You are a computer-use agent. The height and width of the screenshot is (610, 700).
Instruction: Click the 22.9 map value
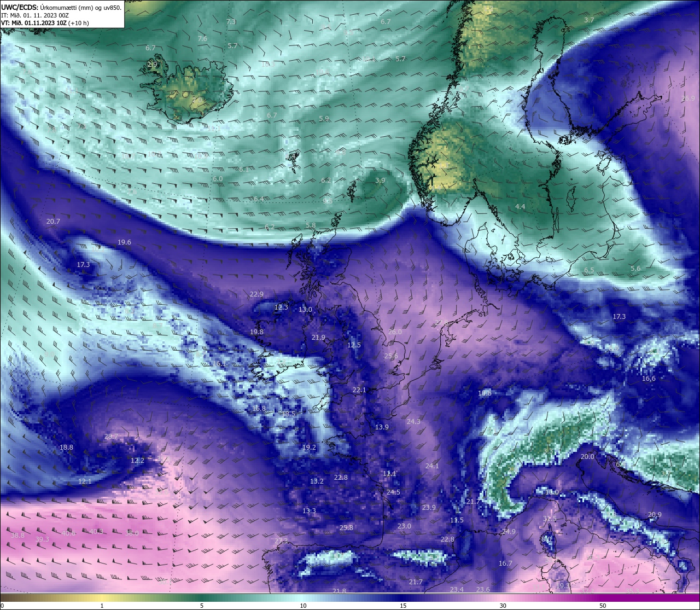[256, 294]
